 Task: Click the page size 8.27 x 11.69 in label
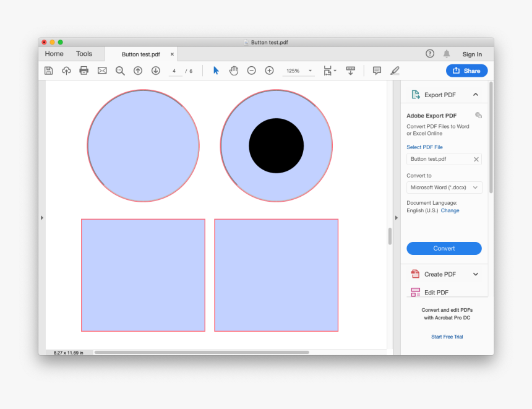click(68, 353)
